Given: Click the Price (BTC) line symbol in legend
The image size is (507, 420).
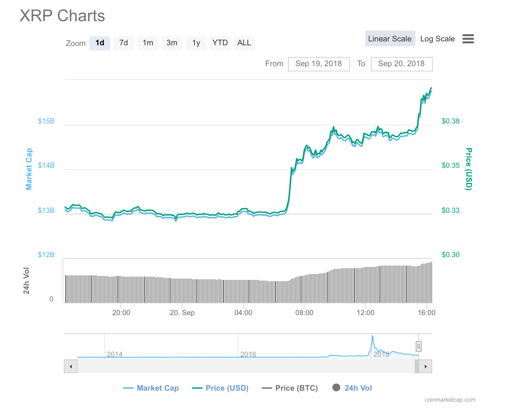Looking at the screenshot, I should pos(267,388).
